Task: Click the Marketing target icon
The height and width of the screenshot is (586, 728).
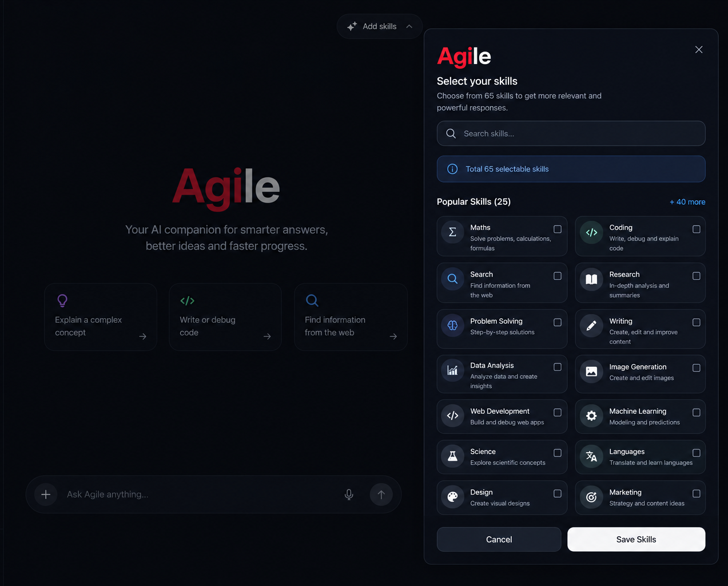Action: click(591, 497)
